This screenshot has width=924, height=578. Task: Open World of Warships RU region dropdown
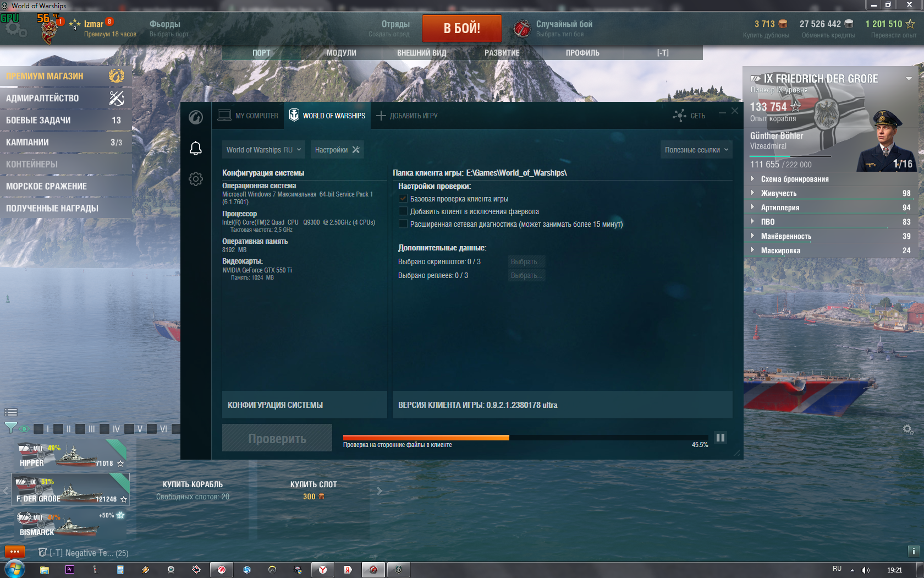[264, 150]
